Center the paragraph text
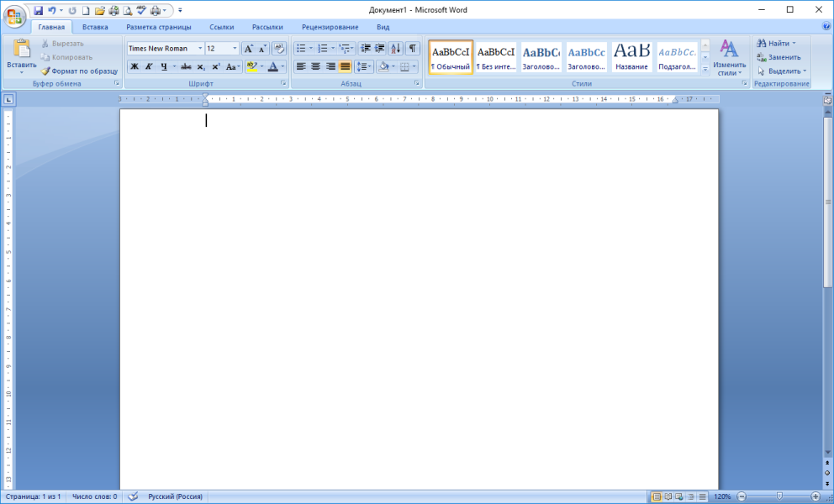 [316, 66]
